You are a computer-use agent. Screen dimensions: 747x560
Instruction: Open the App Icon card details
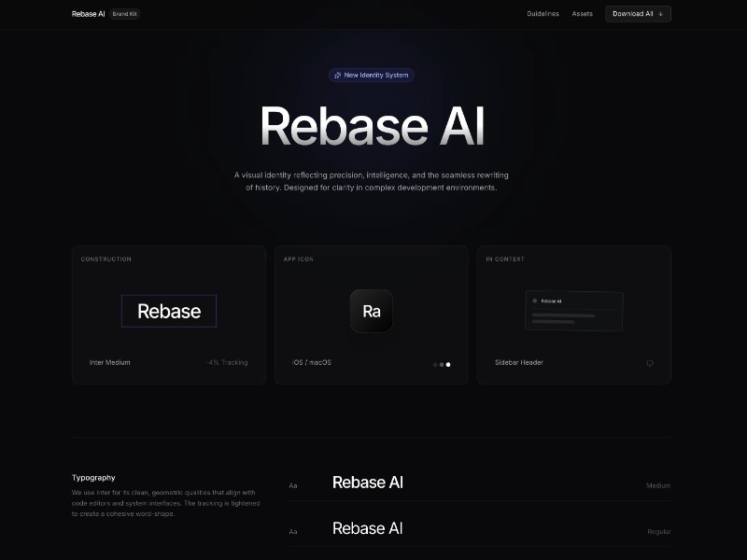(x=371, y=280)
